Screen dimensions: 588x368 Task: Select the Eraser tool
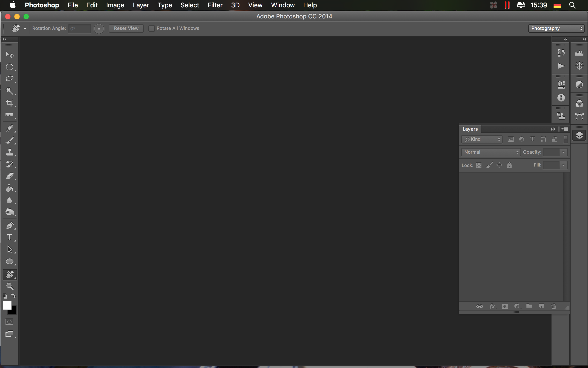[10, 176]
